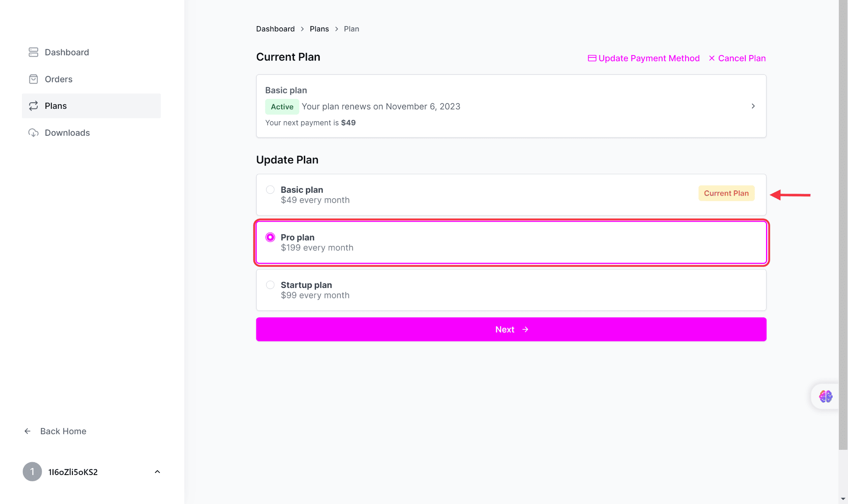Click the credit card payment icon

592,58
